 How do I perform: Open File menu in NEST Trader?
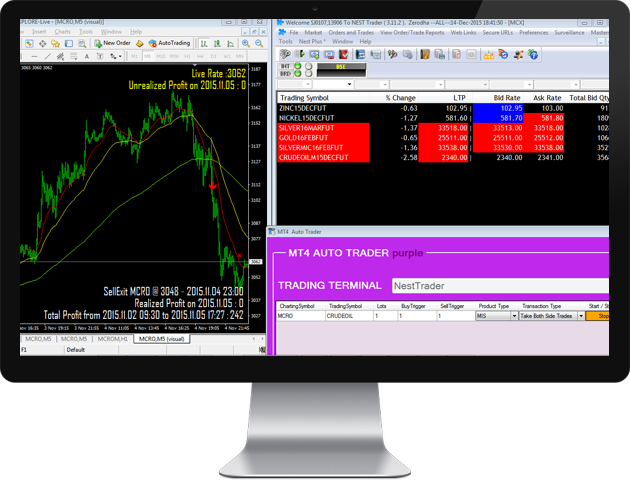point(294,33)
